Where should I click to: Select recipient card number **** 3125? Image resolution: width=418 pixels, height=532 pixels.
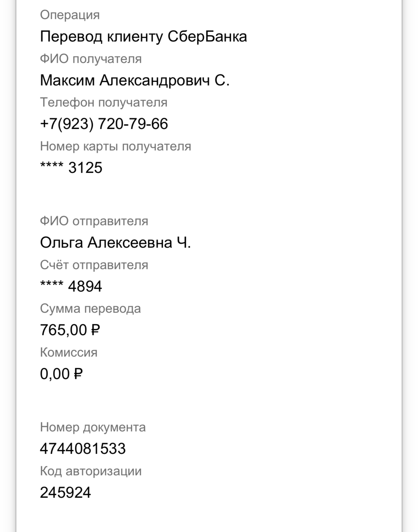click(71, 168)
